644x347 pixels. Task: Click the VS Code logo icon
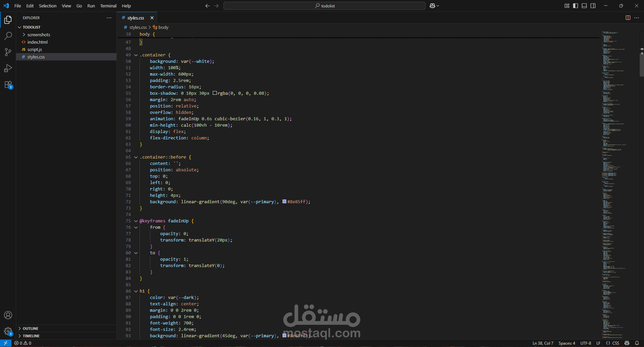(x=6, y=6)
